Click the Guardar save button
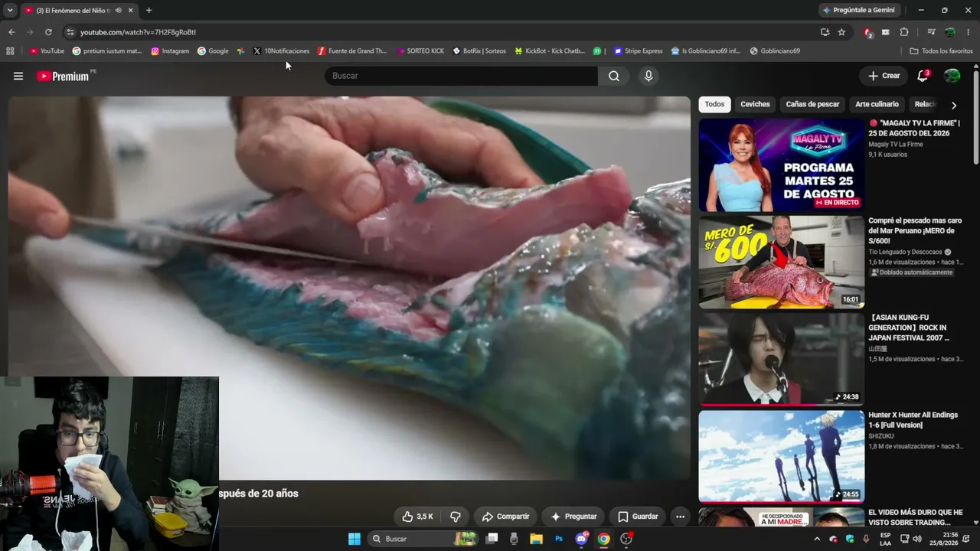Viewport: 980px width, 551px height. [638, 517]
